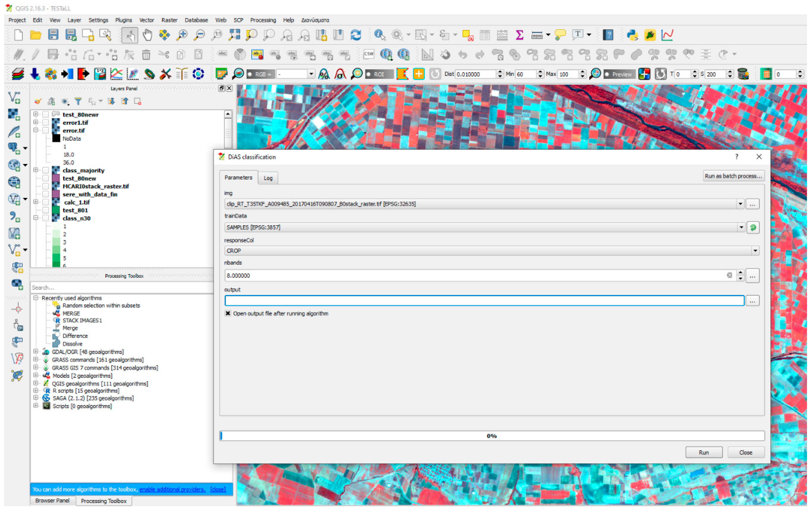Click the black NoData color swatch under error.tif
The width and height of the screenshot is (812, 512).
pos(56,138)
